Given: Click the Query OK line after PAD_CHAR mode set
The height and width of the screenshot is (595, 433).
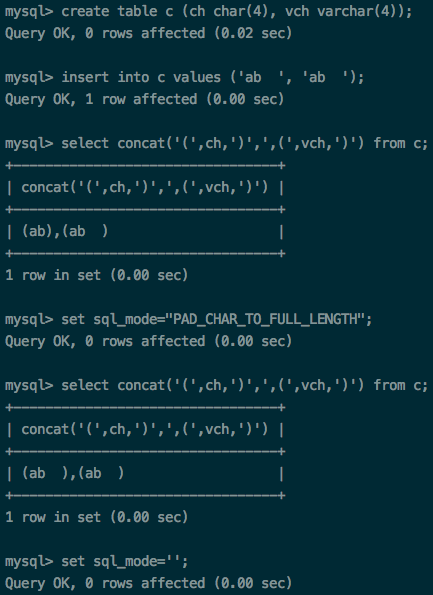Looking at the screenshot, I should pyautogui.click(x=148, y=341).
